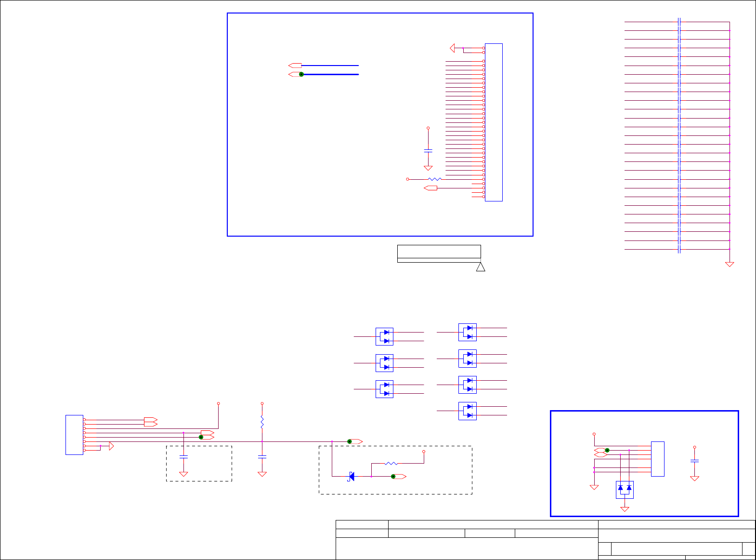
Task: Select the Zener diode symbol in dashed box
Action: click(x=351, y=477)
